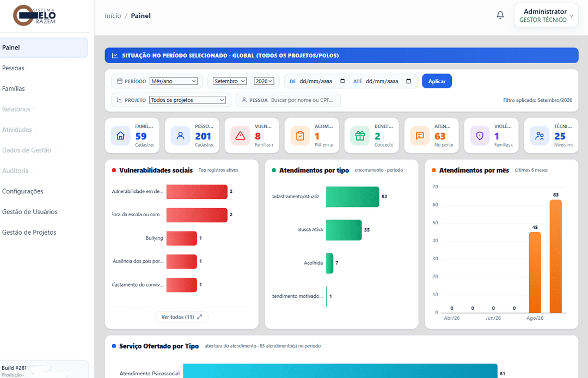Click the Buscar por nome ou CPF field
Image resolution: width=588 pixels, height=378 pixels.
point(302,100)
